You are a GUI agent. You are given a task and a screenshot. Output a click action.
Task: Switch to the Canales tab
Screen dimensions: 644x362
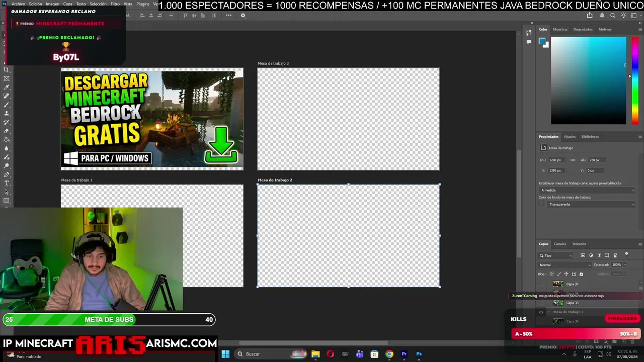560,244
